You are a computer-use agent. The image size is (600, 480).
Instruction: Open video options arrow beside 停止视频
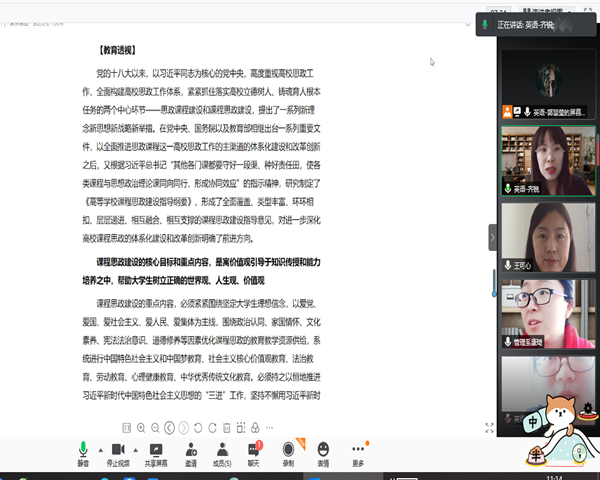tap(134, 449)
